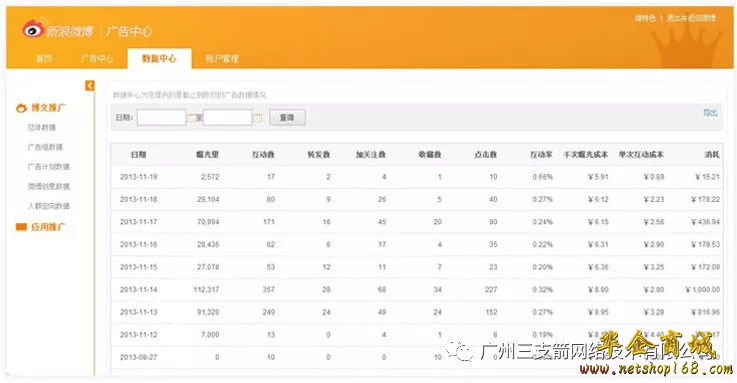Select the 2013-11-19 date cell
This screenshot has height=383, width=737.
[139, 177]
